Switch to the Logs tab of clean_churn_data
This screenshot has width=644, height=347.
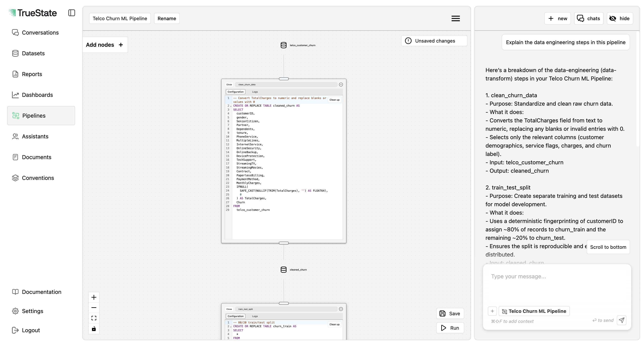point(255,92)
